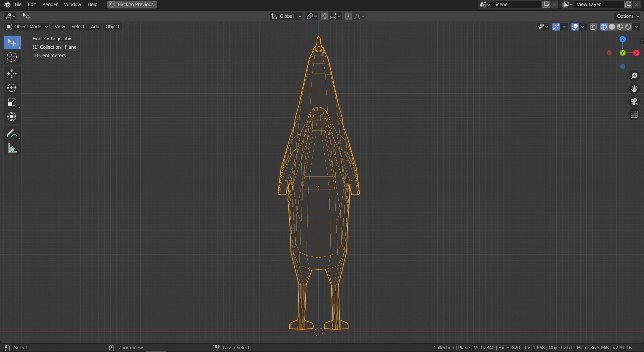This screenshot has height=352, width=644.
Task: Switch to material preview shading
Action: pyautogui.click(x=620, y=27)
